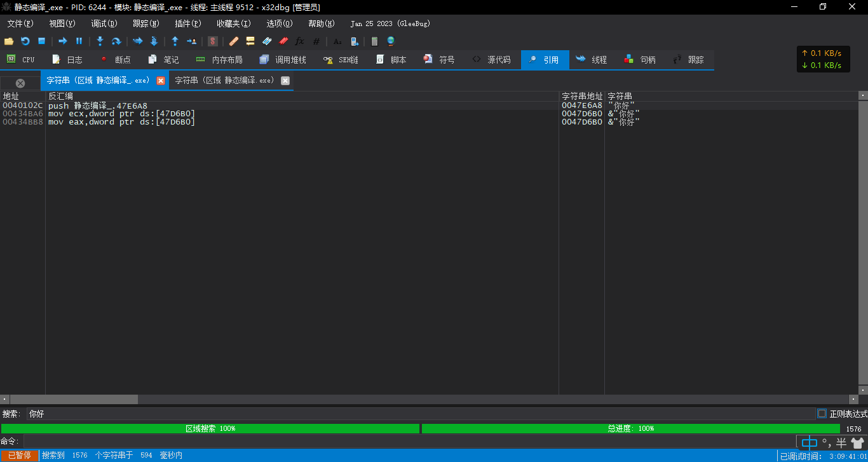The width and height of the screenshot is (868, 462).
Task: Click the horizontal scrollbar thumb
Action: [74, 399]
